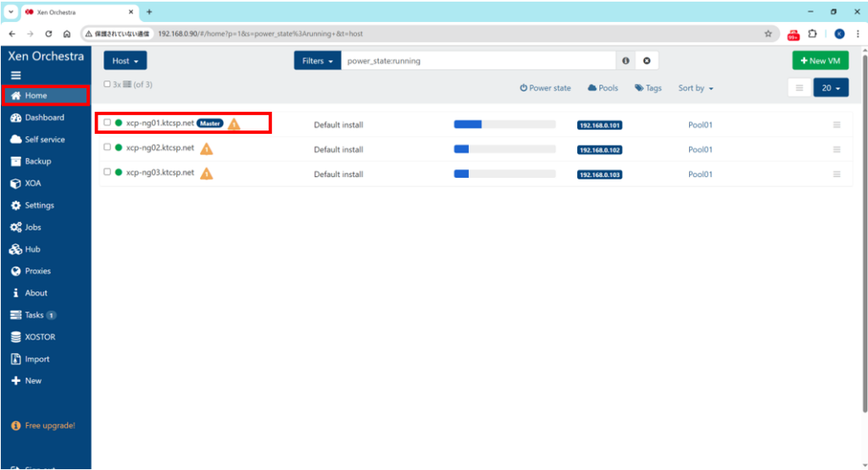
Task: Click the power_state:running filter input field
Action: 479,61
